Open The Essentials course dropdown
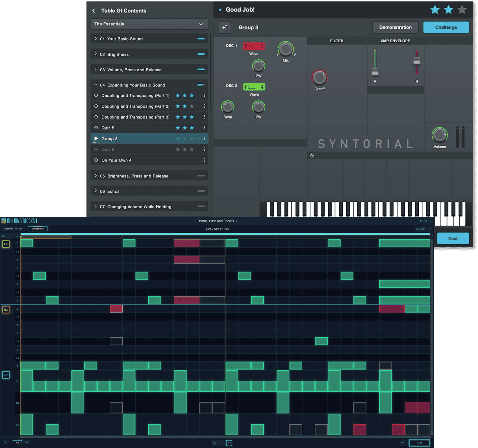This screenshot has width=478, height=448. coord(201,24)
